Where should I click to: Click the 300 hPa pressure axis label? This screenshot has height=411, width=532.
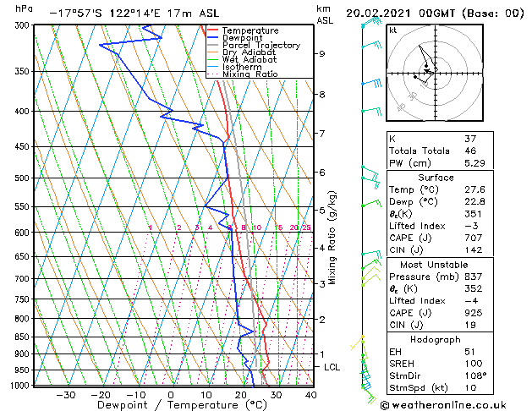(x=24, y=25)
